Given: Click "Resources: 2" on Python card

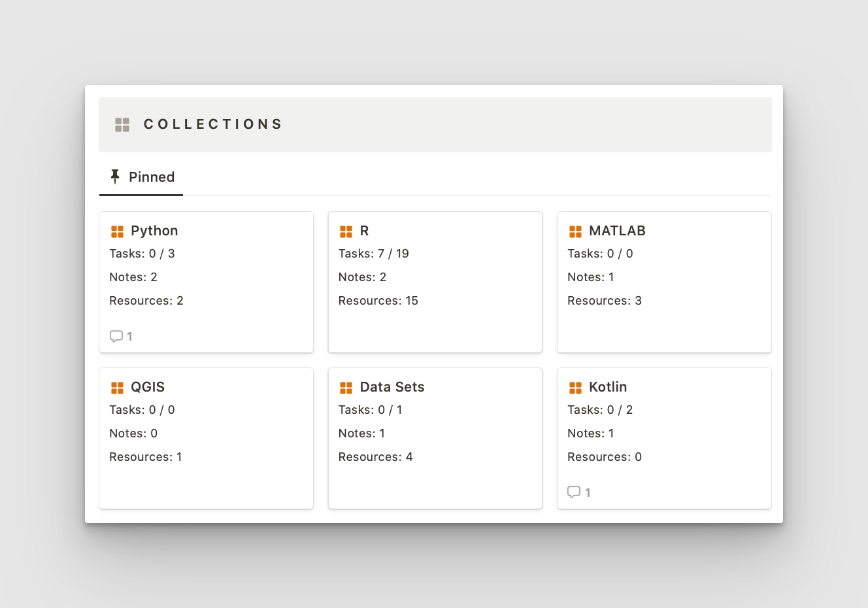Looking at the screenshot, I should tap(146, 301).
